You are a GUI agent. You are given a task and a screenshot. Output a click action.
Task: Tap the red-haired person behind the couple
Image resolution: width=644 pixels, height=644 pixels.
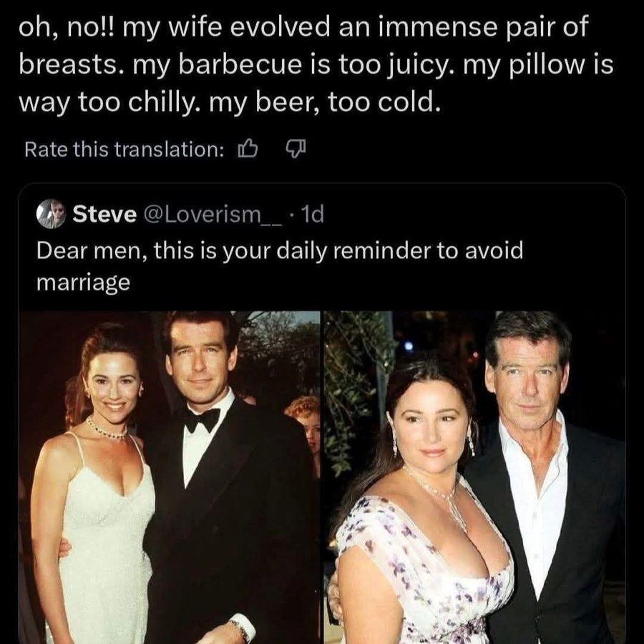click(x=305, y=427)
